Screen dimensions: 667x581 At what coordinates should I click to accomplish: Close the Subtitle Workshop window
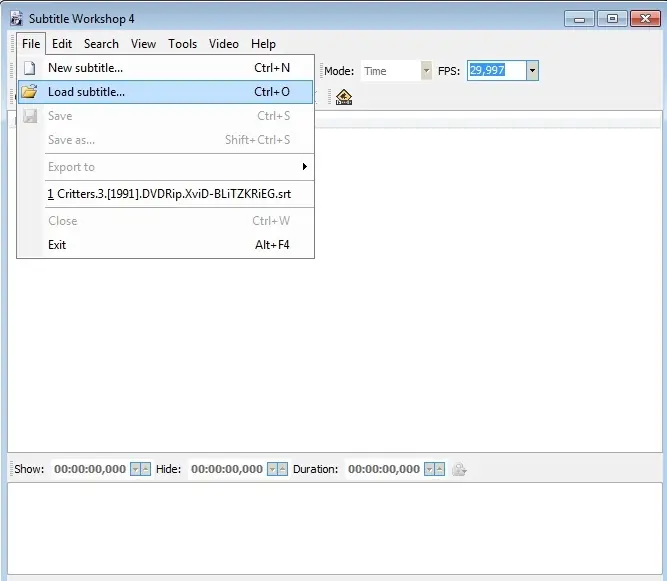(645, 19)
